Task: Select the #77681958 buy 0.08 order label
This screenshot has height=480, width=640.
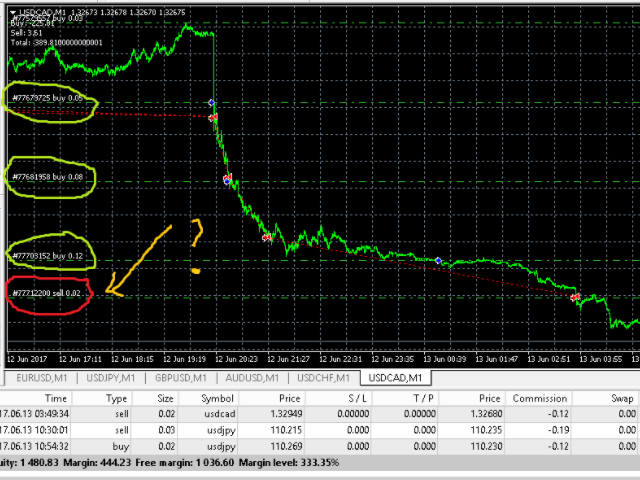Action: [x=48, y=177]
